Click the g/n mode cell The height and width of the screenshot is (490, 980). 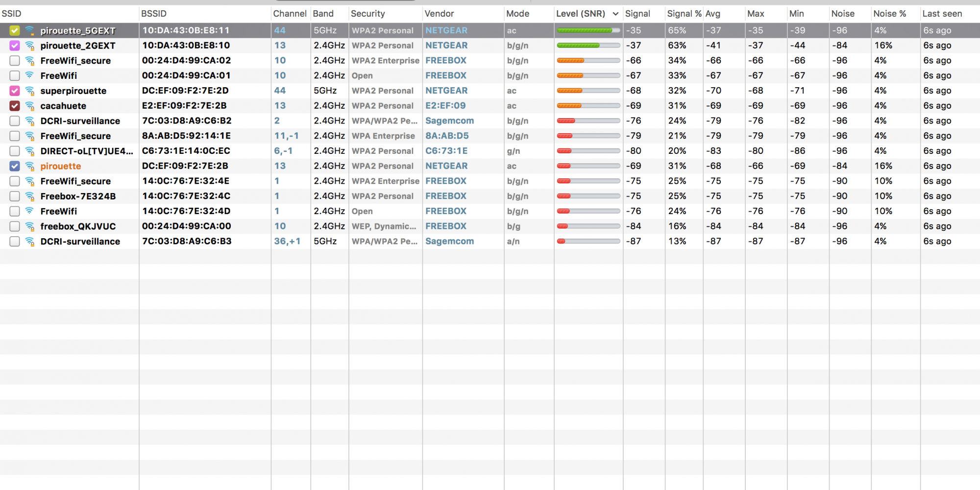[514, 151]
